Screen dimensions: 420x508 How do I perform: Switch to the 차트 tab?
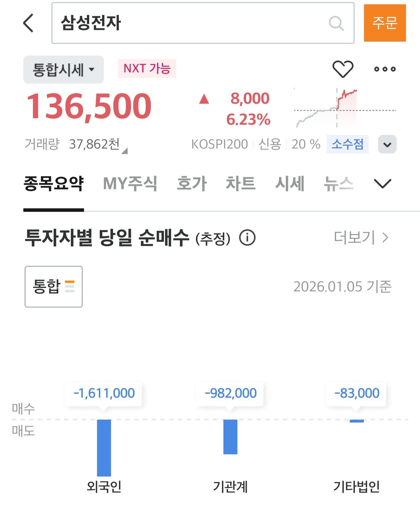coord(241,184)
